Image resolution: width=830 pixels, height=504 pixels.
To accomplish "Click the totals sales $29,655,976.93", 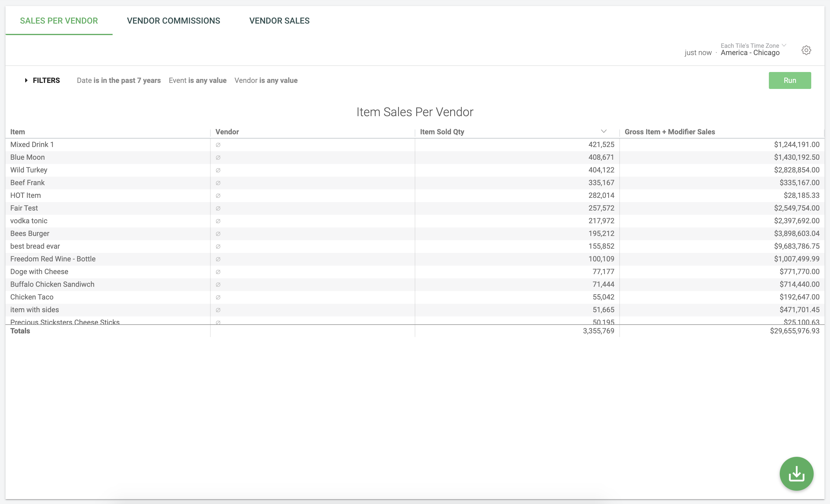I will [x=795, y=331].
